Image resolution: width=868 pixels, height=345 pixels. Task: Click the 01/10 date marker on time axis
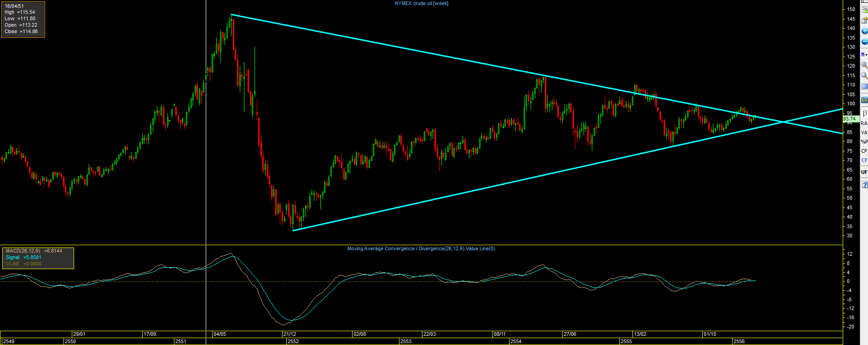tap(710, 334)
